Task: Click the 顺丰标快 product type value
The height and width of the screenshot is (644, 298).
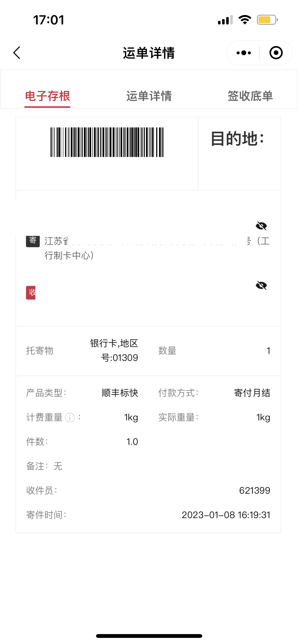Action: (120, 393)
